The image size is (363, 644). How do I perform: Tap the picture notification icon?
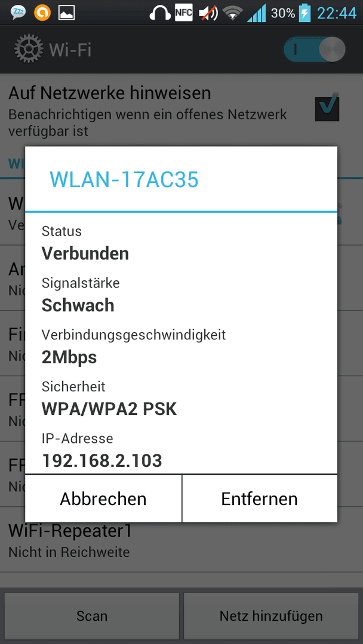tap(67, 13)
